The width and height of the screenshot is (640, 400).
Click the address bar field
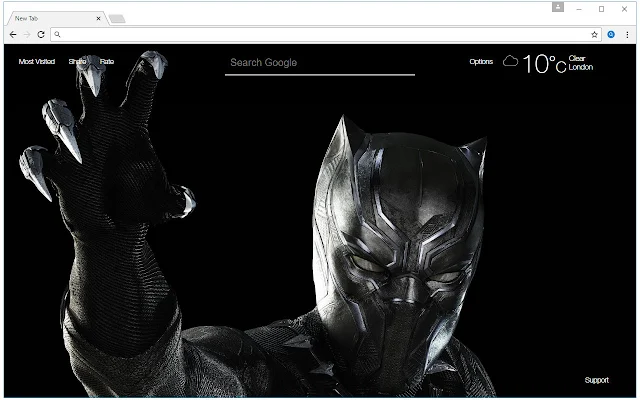(x=326, y=35)
